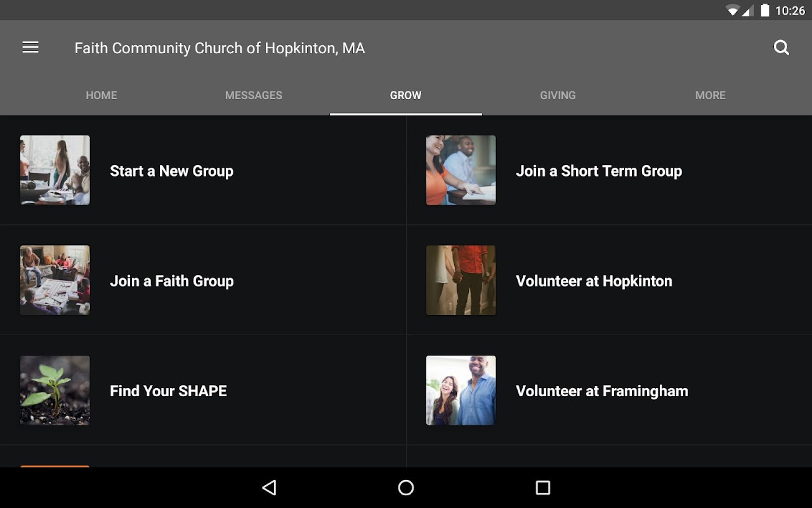Select the Find Your SHAPE seedling thumbnail

(x=55, y=390)
